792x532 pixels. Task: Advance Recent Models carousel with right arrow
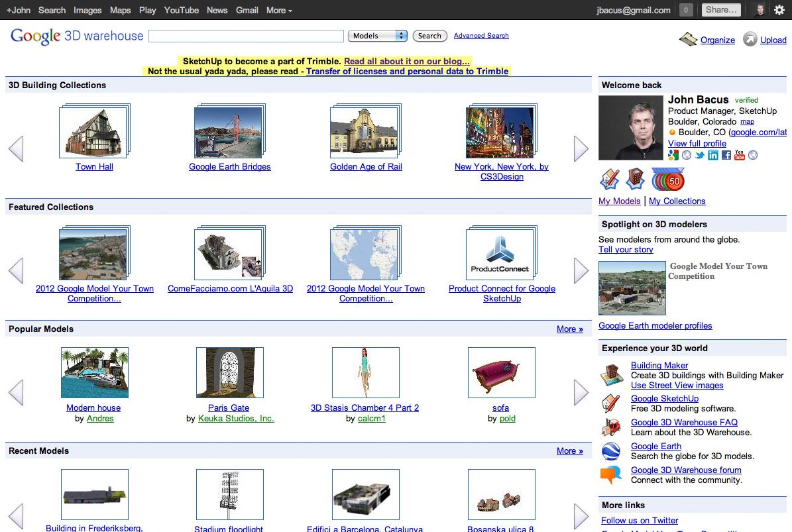[581, 516]
